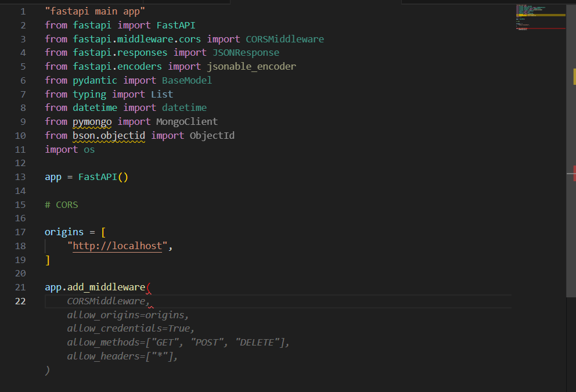Select the JSONResponse import name
This screenshot has height=392, width=576.
[x=246, y=52]
